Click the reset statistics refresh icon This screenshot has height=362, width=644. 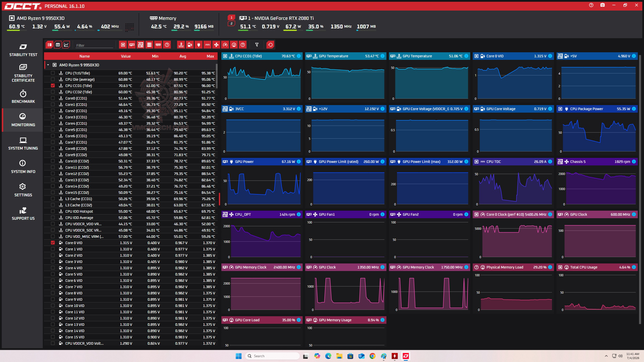pos(270,45)
